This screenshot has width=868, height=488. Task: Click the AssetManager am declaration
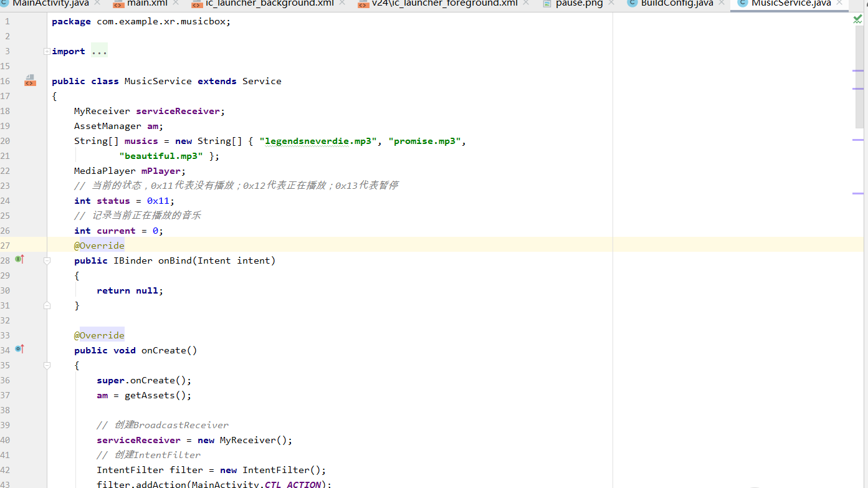(x=118, y=126)
